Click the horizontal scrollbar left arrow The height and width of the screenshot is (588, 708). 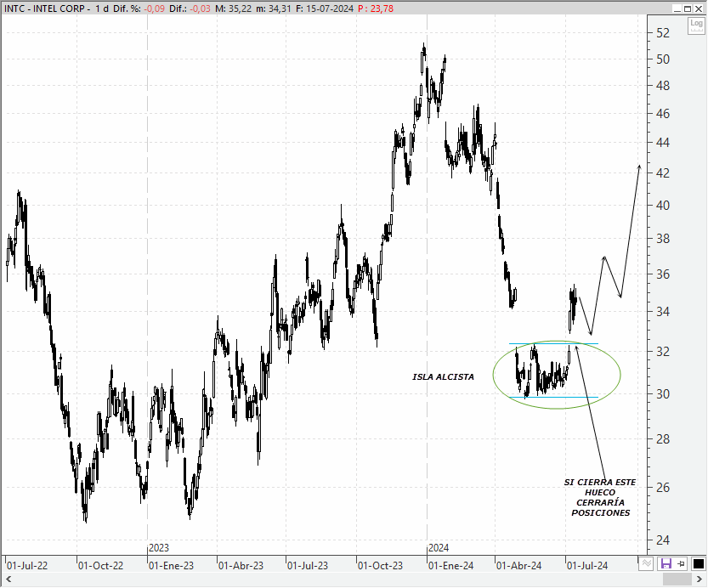pos(8,579)
